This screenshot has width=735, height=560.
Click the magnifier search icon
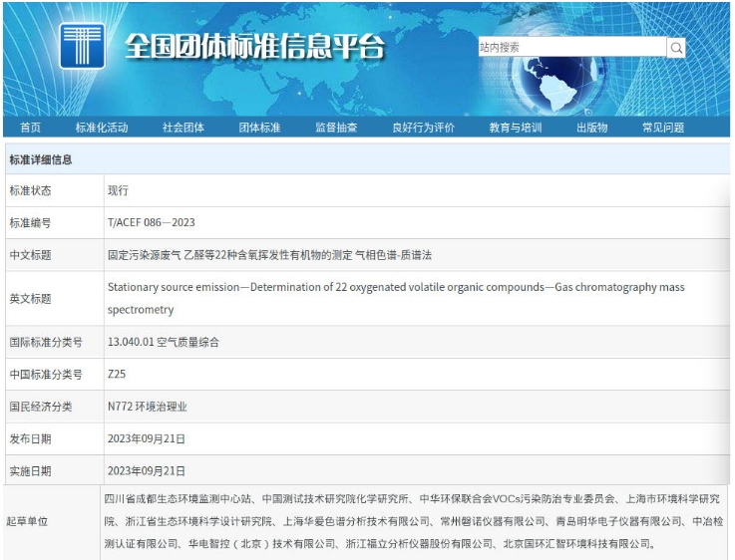pyautogui.click(x=676, y=48)
